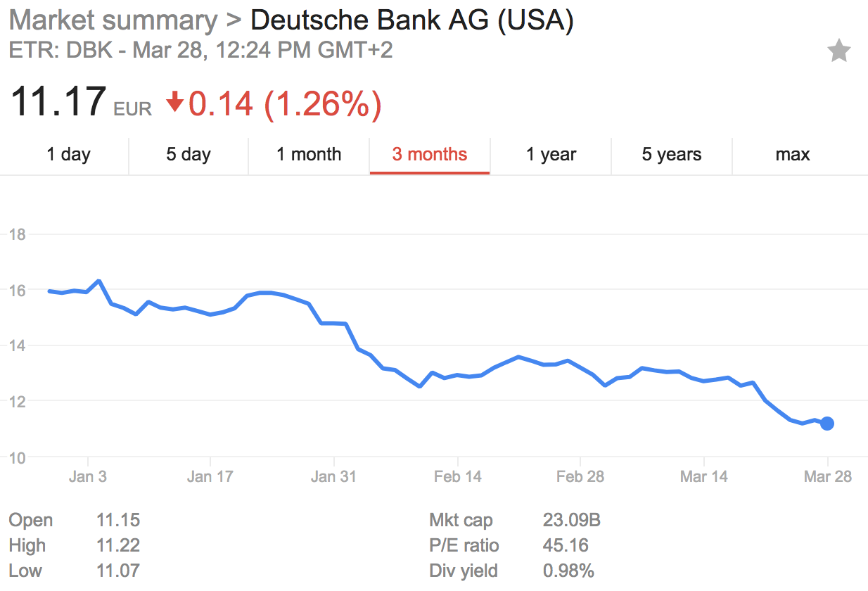Open the 5 day price chart

click(x=188, y=155)
